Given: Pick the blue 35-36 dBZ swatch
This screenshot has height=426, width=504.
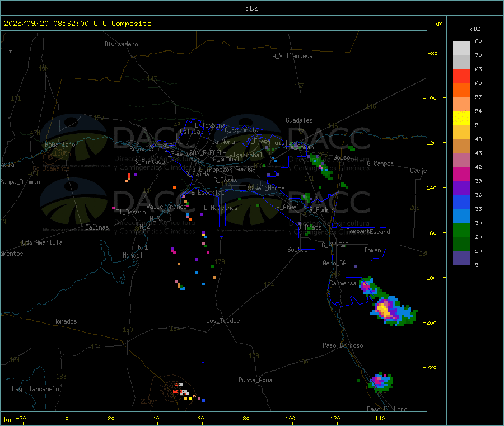Looking at the screenshot, I should click(x=461, y=202).
